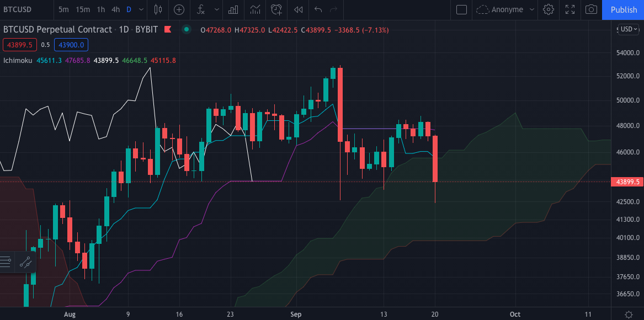Click the BTCUSD symbol field to change symbol
The image size is (644, 320).
19,9
